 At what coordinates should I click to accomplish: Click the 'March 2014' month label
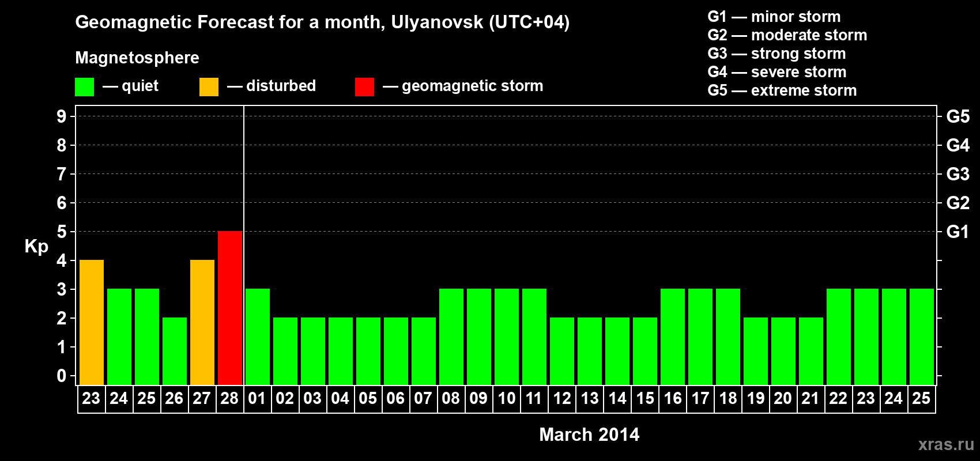point(589,434)
